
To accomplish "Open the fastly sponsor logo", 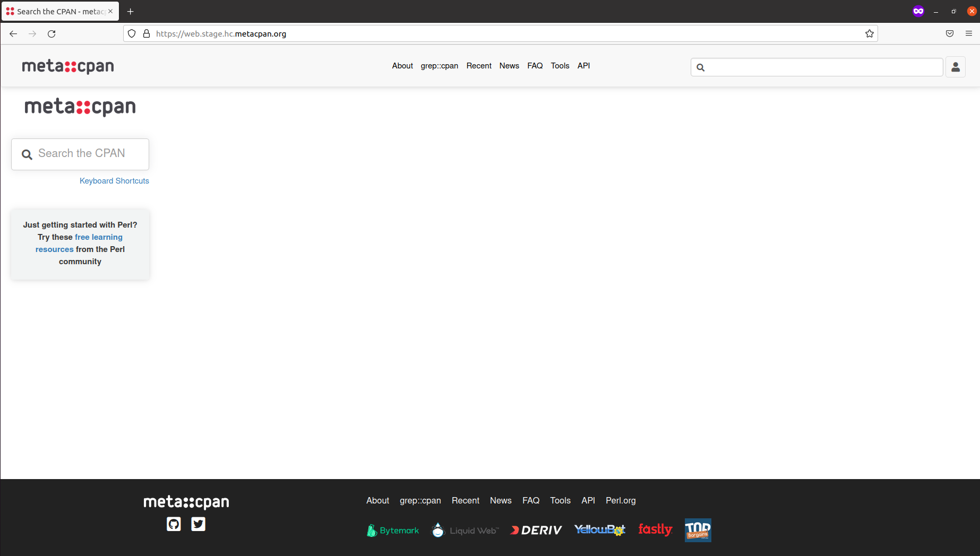I will 655,529.
